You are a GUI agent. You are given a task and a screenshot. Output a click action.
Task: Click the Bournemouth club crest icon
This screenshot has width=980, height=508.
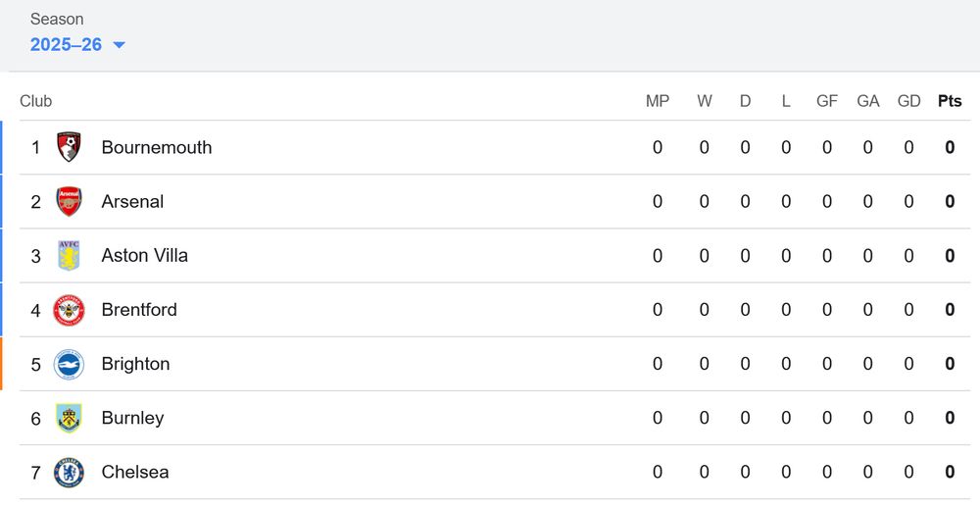click(x=69, y=147)
